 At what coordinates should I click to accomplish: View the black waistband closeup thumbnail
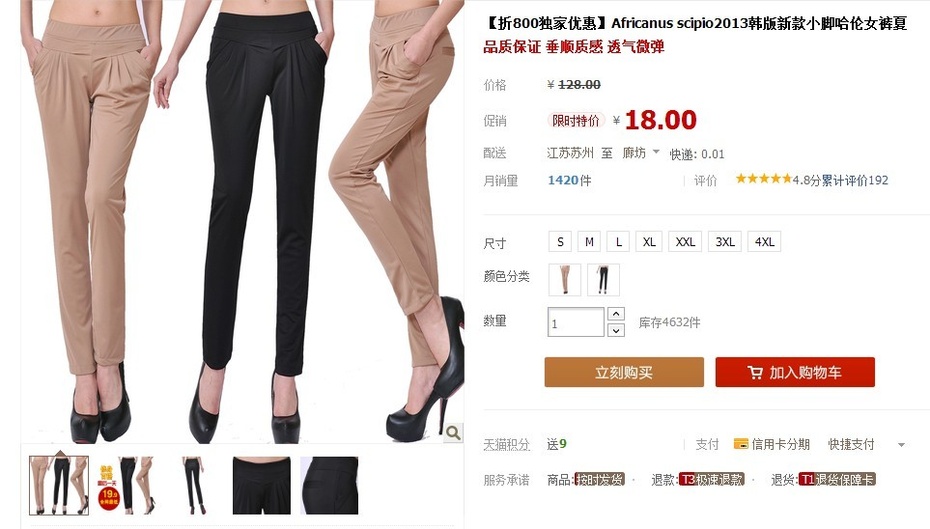point(262,485)
